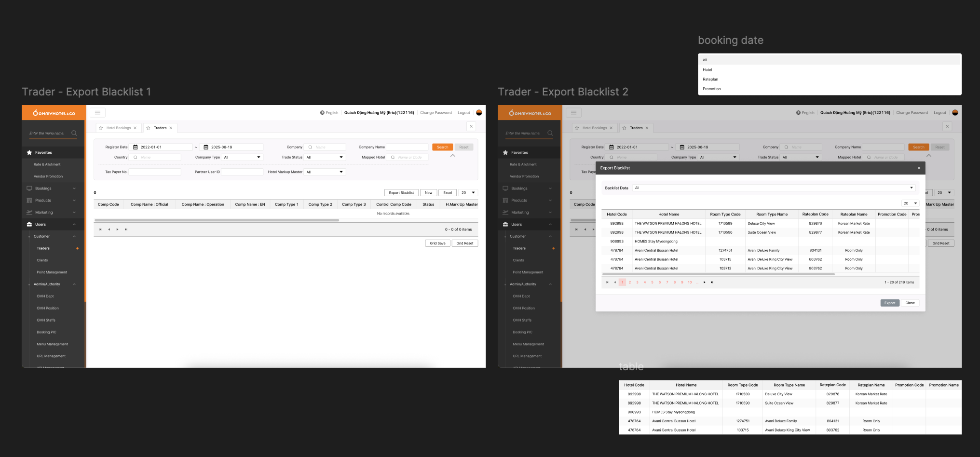Expand Marketing menu in Blacklist 1 sidebar
980x457 pixels.
coord(53,213)
